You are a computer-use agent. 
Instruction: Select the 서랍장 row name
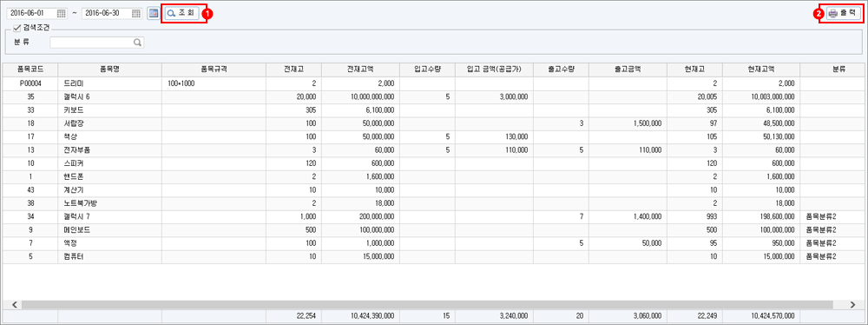click(x=109, y=123)
